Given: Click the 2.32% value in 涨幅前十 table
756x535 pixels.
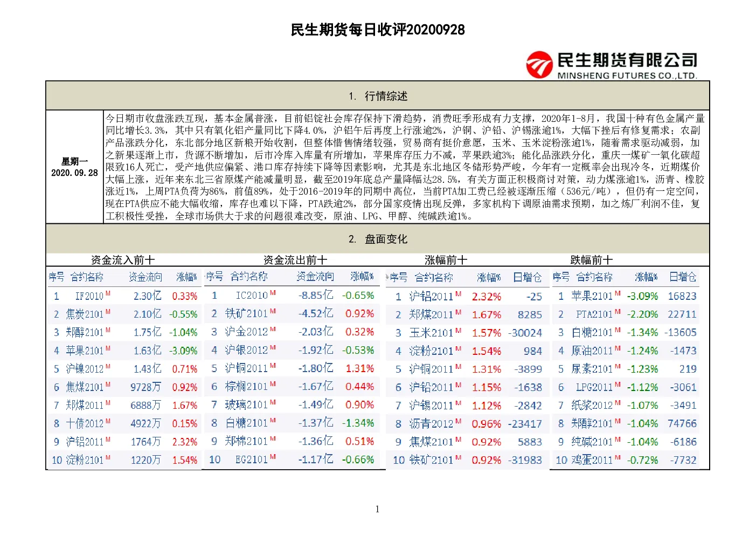Looking at the screenshot, I should (487, 297).
